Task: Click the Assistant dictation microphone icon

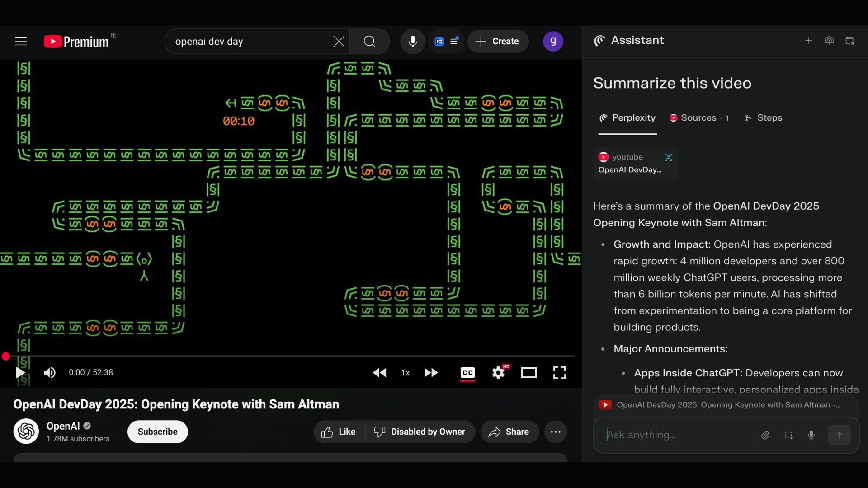Action: pos(811,435)
